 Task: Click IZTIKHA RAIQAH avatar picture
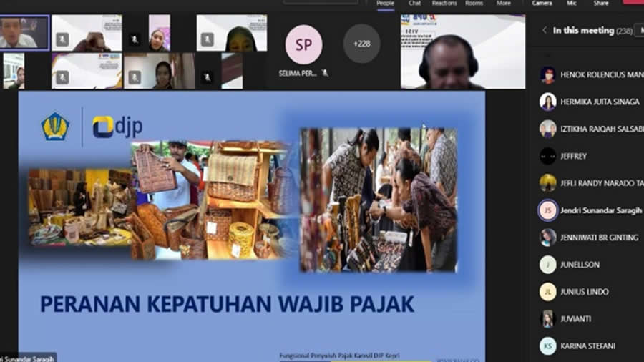click(548, 129)
